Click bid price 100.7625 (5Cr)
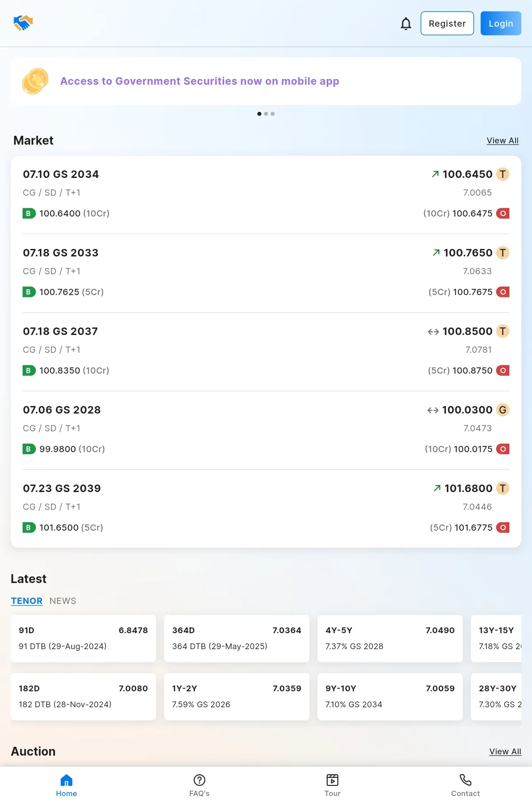The width and height of the screenshot is (532, 804). (x=71, y=292)
